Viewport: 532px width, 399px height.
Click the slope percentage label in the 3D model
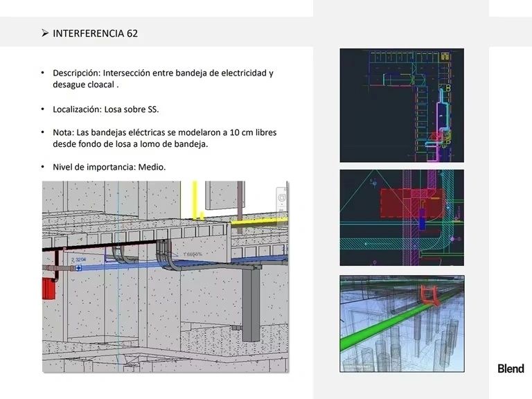click(x=193, y=254)
